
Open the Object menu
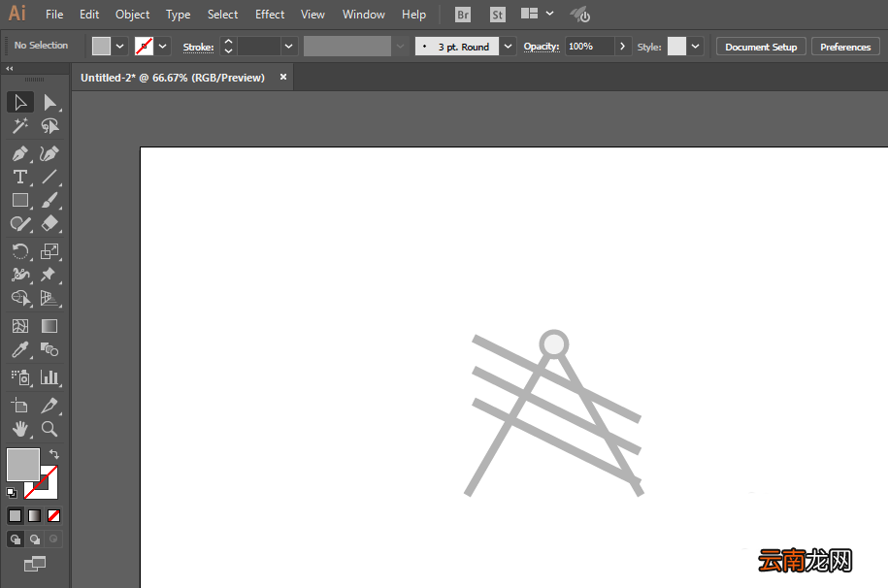tap(133, 15)
